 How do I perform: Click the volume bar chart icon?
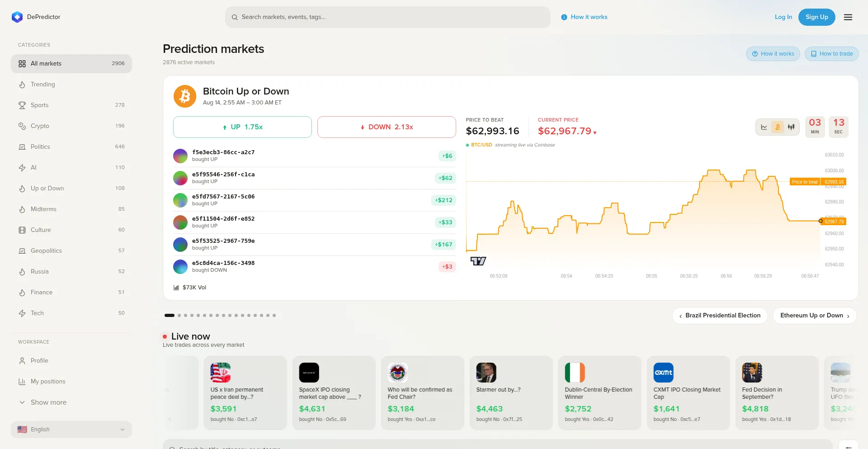[x=176, y=288]
